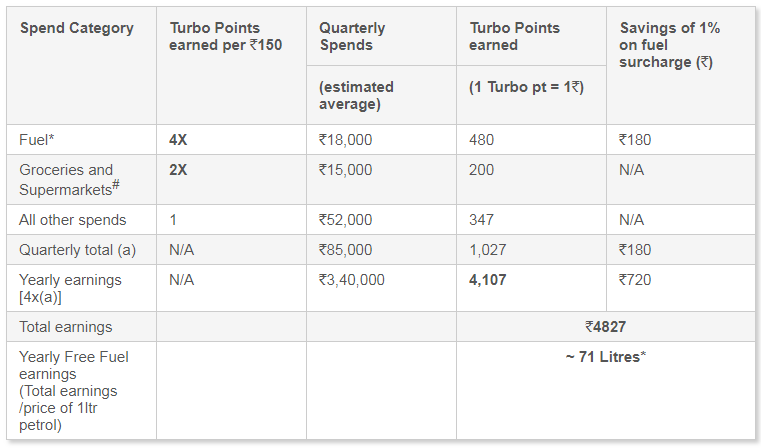The height and width of the screenshot is (448, 761).
Task: Select the ₹18,000 quarterly spend cell
Action: point(346,140)
